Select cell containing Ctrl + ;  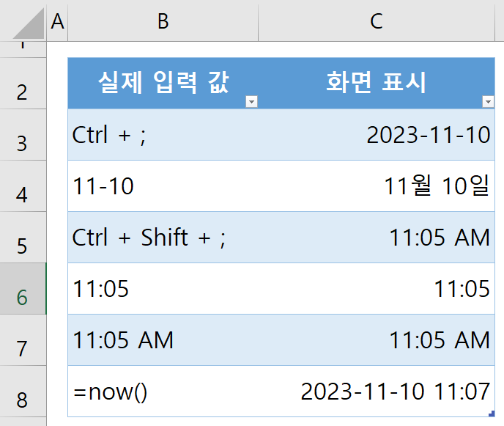click(163, 135)
